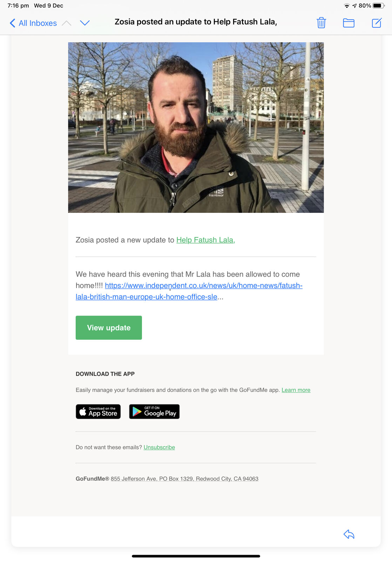Tap the photo of the bearded man

coord(196,128)
